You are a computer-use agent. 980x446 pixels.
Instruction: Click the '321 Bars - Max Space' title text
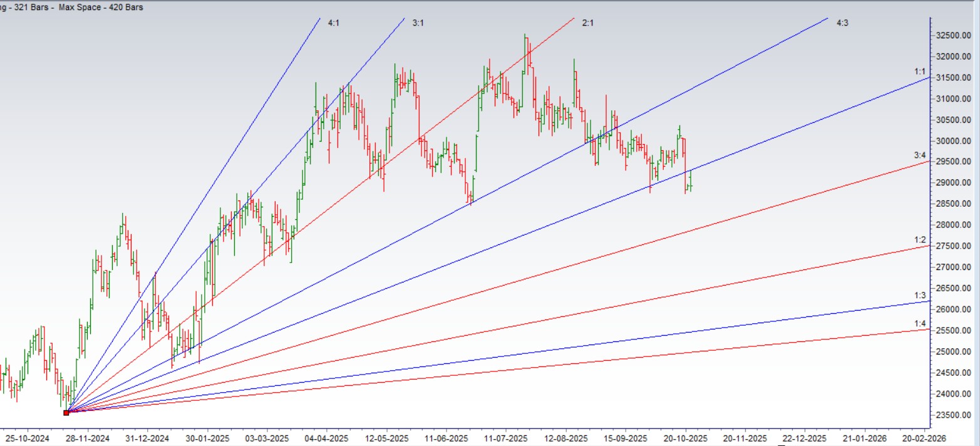point(72,8)
